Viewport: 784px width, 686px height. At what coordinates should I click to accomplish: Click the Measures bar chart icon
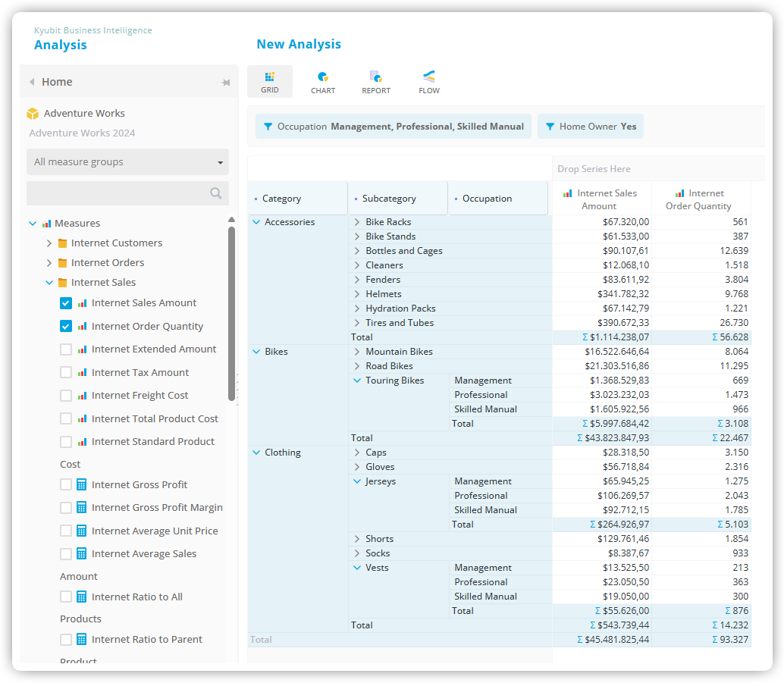(46, 224)
